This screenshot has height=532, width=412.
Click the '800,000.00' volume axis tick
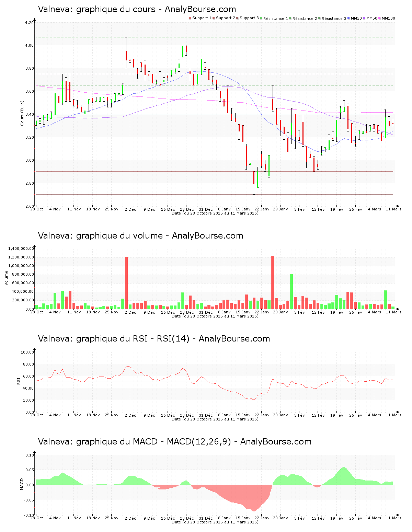(x=23, y=275)
